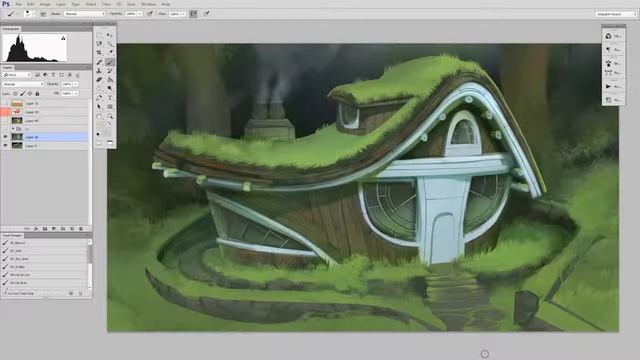This screenshot has width=640, height=360.
Task: Click the foreground color swatch
Action: coord(100,126)
